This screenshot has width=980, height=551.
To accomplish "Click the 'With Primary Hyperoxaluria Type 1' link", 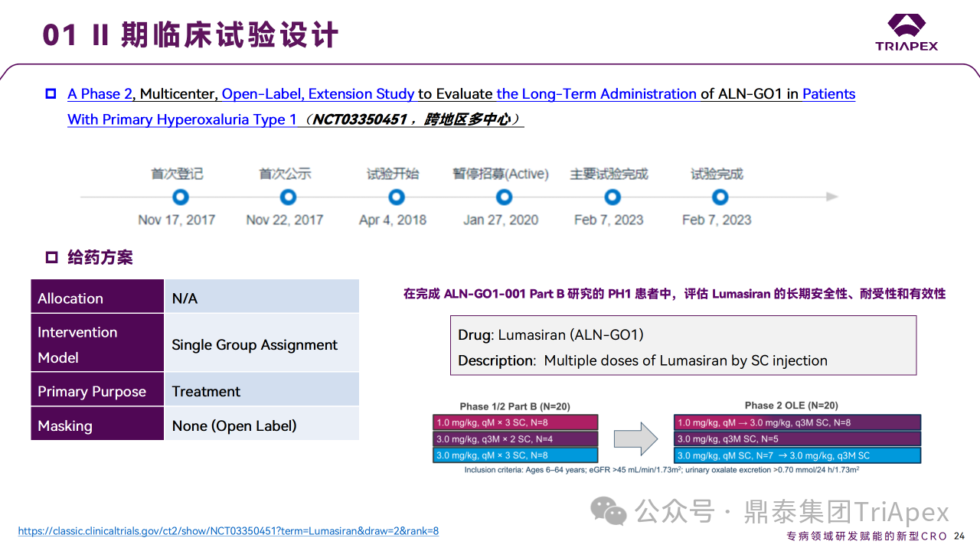I will click(x=182, y=119).
